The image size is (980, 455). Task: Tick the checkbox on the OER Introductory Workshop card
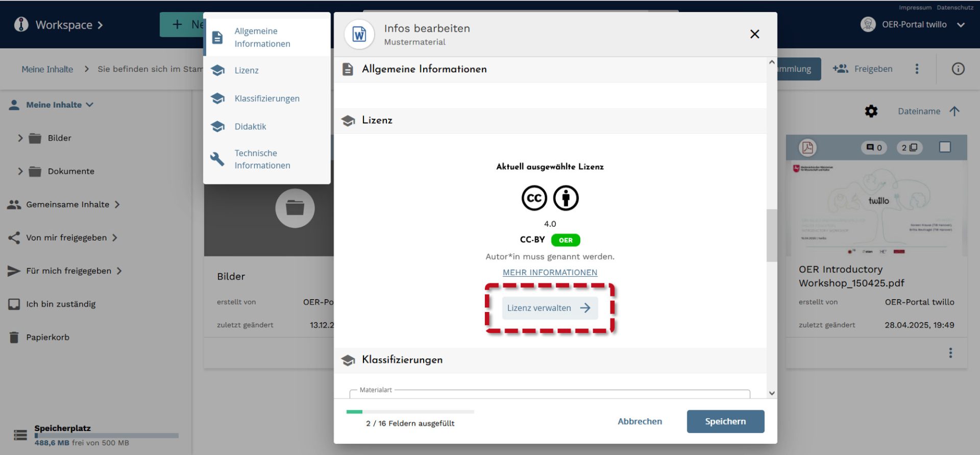[945, 147]
